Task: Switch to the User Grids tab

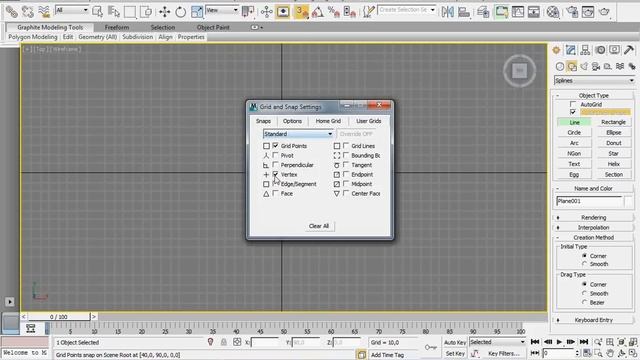Action: click(369, 121)
